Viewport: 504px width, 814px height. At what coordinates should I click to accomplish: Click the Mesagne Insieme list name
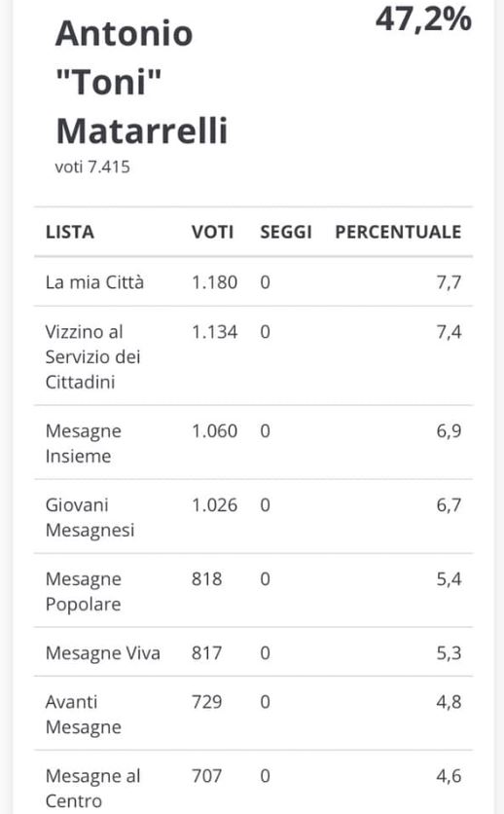pyautogui.click(x=84, y=443)
